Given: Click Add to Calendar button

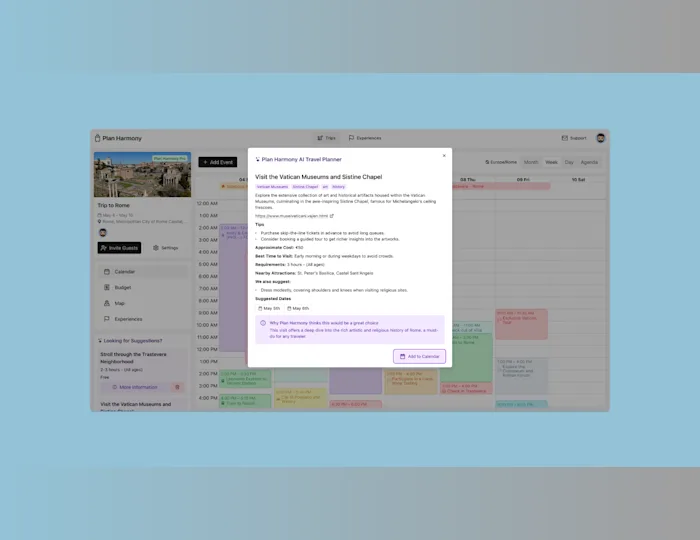Looking at the screenshot, I should (x=419, y=357).
